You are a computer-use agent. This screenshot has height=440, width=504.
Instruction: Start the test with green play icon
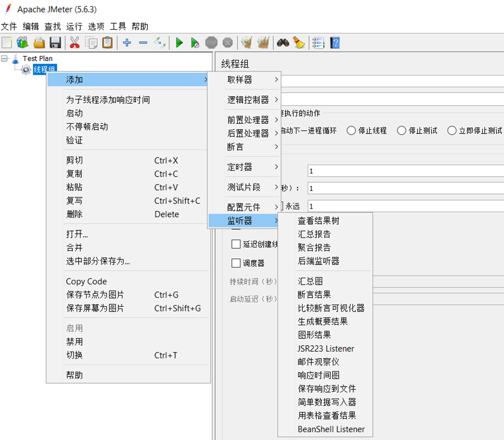[179, 42]
